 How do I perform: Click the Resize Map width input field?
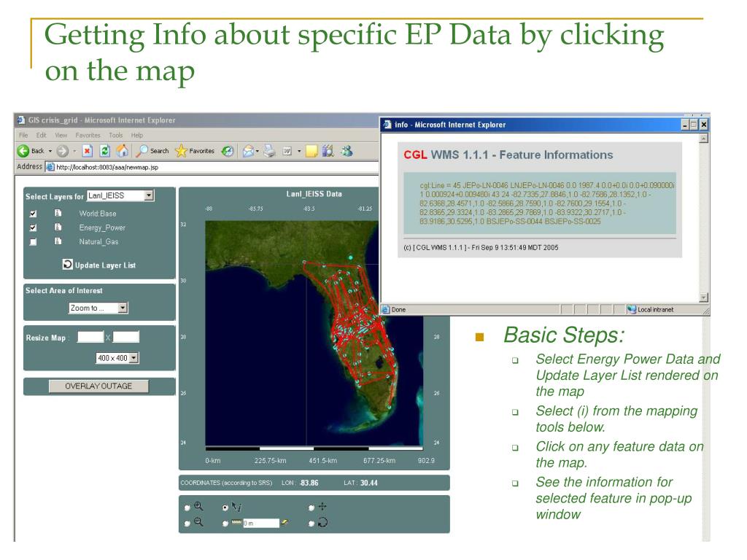pos(90,337)
